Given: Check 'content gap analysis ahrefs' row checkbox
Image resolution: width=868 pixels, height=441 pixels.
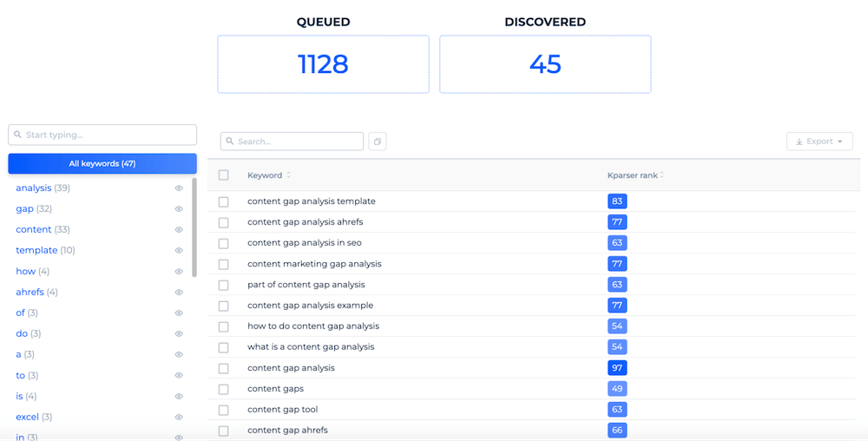Looking at the screenshot, I should [x=224, y=222].
